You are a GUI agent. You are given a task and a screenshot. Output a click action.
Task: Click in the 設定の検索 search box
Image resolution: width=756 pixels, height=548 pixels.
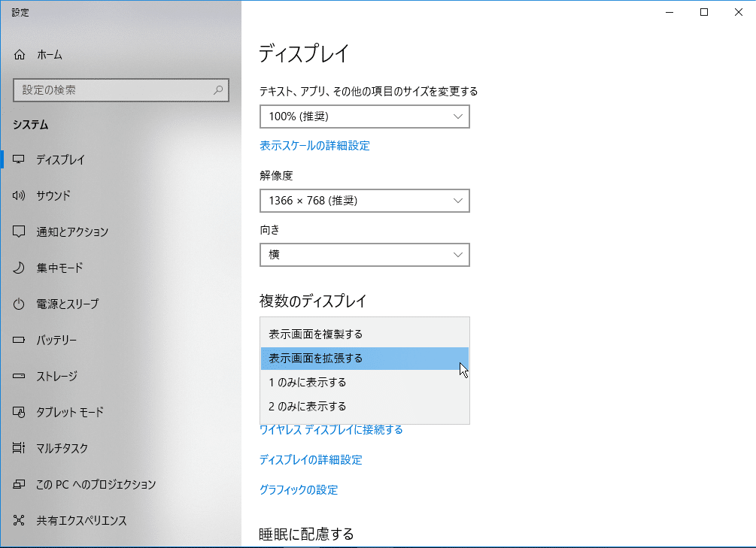(x=120, y=90)
